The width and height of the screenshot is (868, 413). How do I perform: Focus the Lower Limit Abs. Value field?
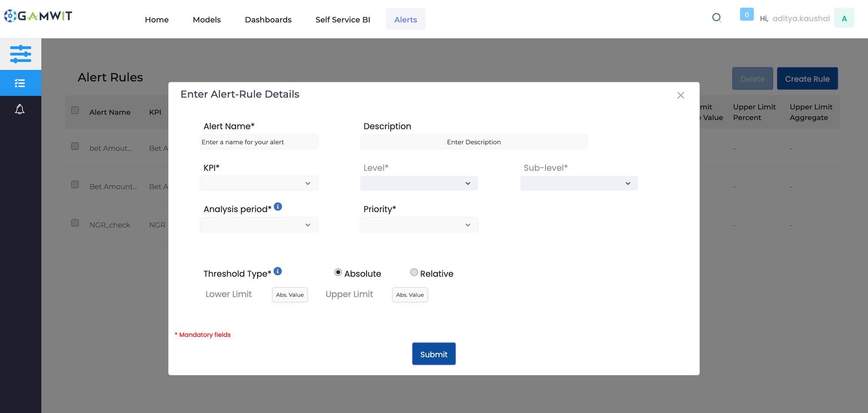(x=290, y=295)
